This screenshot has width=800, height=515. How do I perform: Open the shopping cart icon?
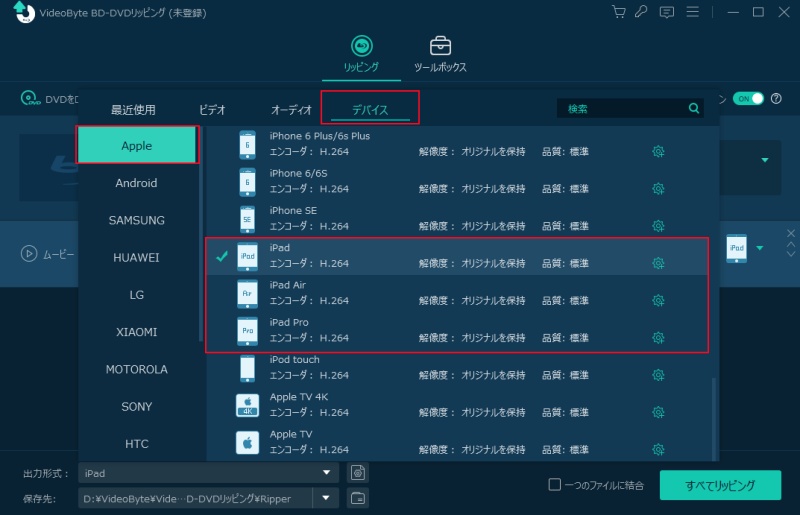coord(618,12)
